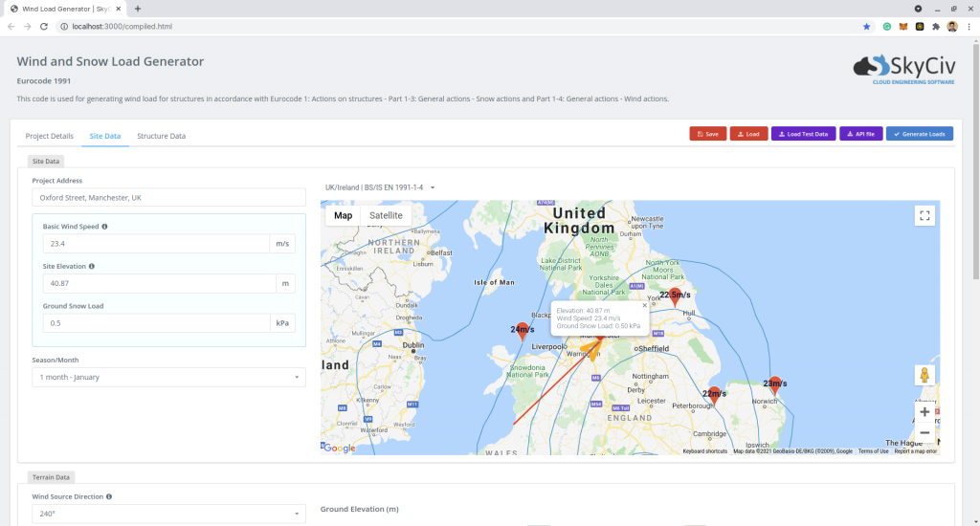This screenshot has height=526, width=980.
Task: Switch to the Project Details tab
Action: [49, 136]
